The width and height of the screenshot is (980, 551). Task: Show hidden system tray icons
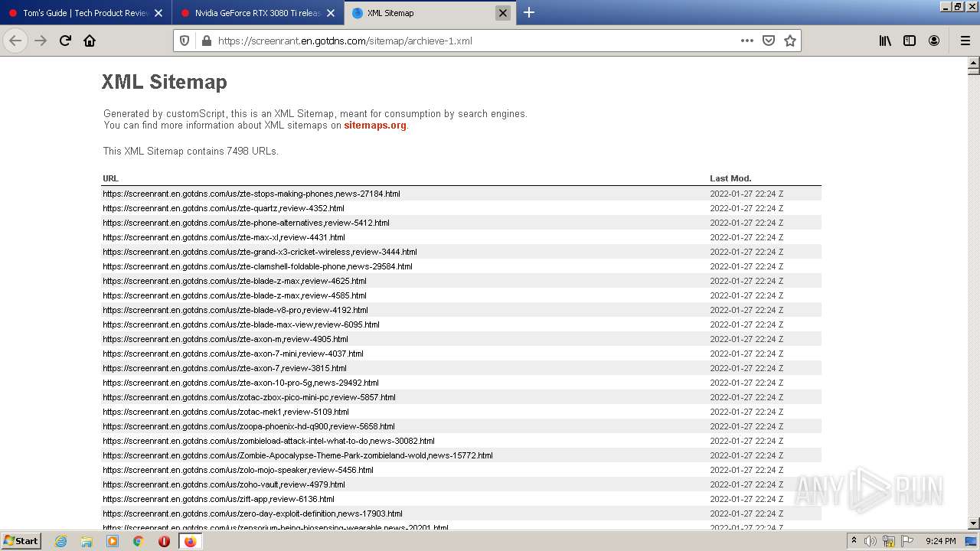[x=854, y=541]
